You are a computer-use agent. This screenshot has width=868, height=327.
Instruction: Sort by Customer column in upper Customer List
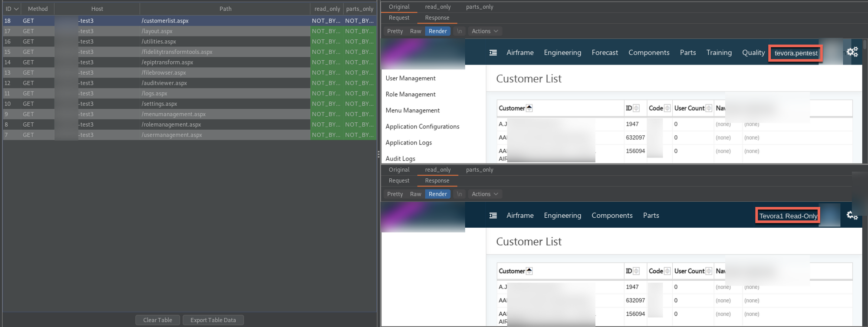point(529,108)
